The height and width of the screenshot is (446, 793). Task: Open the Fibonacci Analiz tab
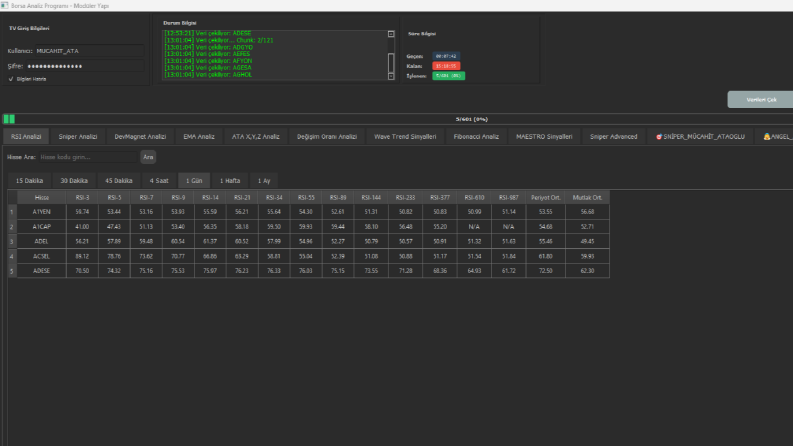pos(476,137)
